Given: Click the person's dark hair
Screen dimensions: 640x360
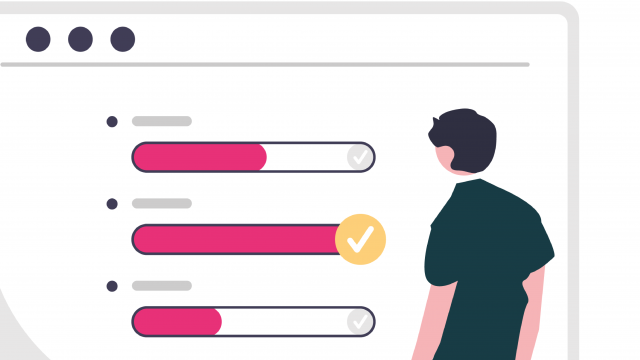Looking at the screenshot, I should [467, 137].
